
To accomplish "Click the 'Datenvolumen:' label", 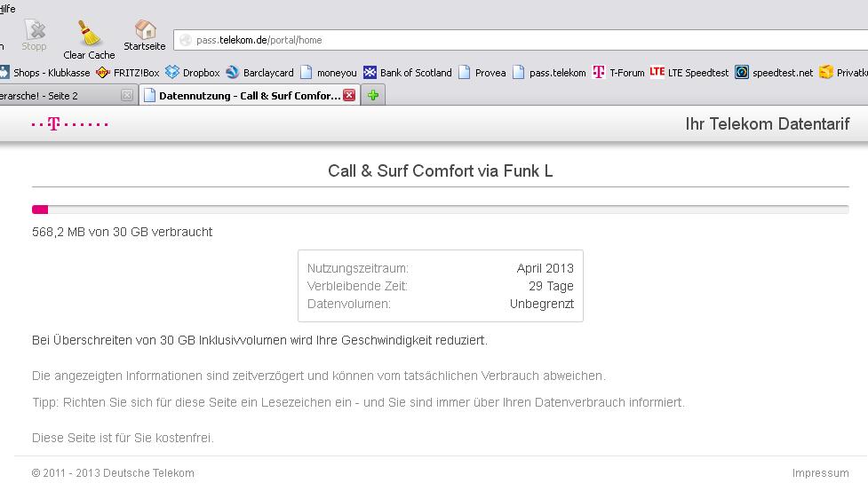I will 349,304.
